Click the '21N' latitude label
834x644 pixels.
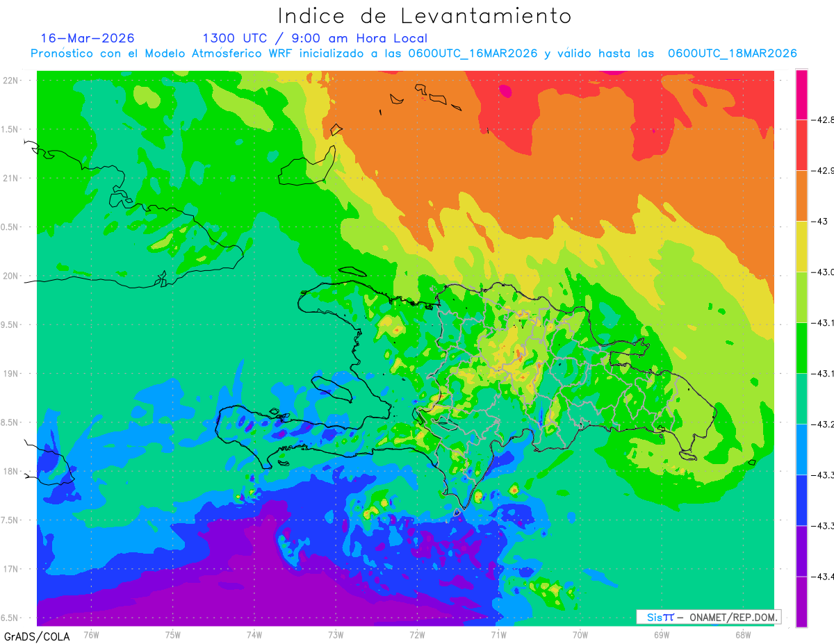click(x=12, y=178)
